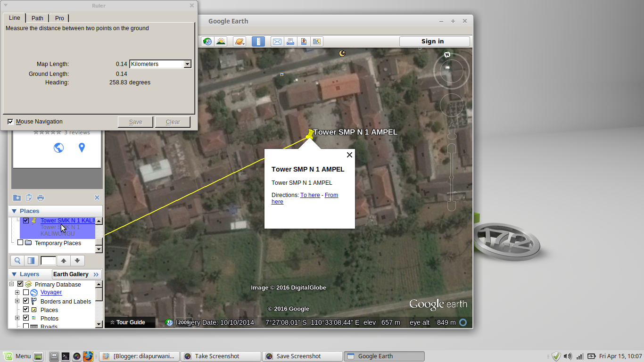Click the yellow pushpin on the map
The height and width of the screenshot is (362, 644).
pos(309,134)
